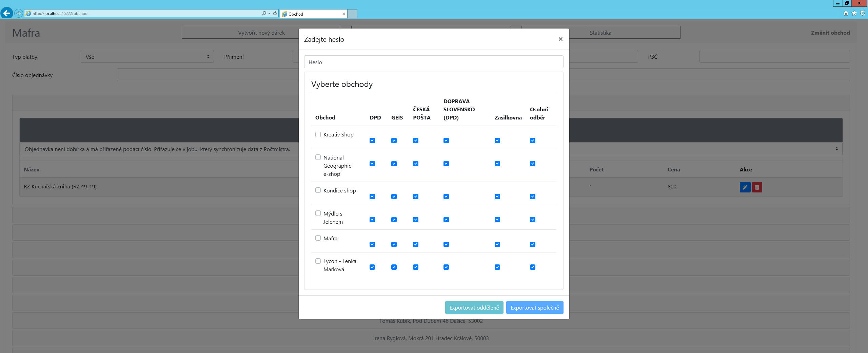868x353 pixels.
Task: Uncheck Doprava Slovensko for Lycon row
Action: [x=446, y=267]
